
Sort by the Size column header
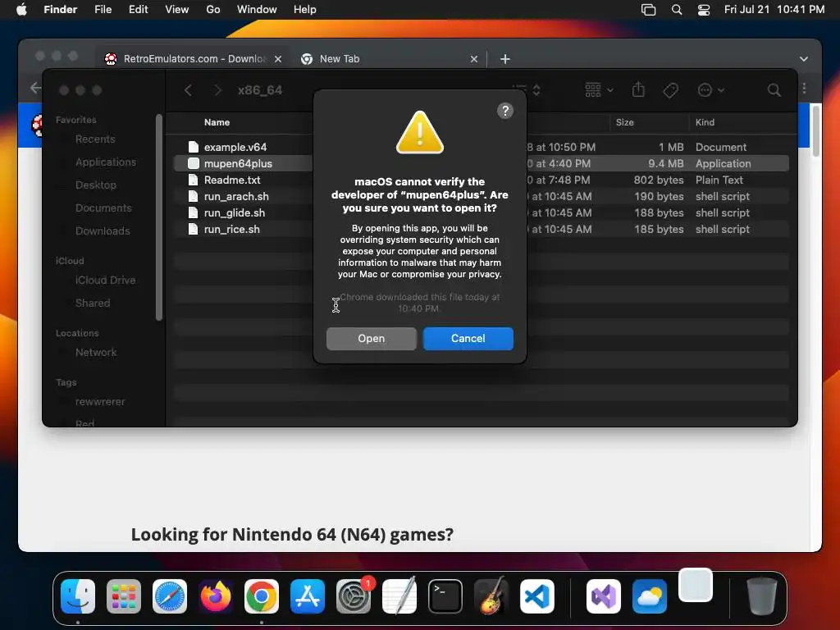click(x=624, y=122)
